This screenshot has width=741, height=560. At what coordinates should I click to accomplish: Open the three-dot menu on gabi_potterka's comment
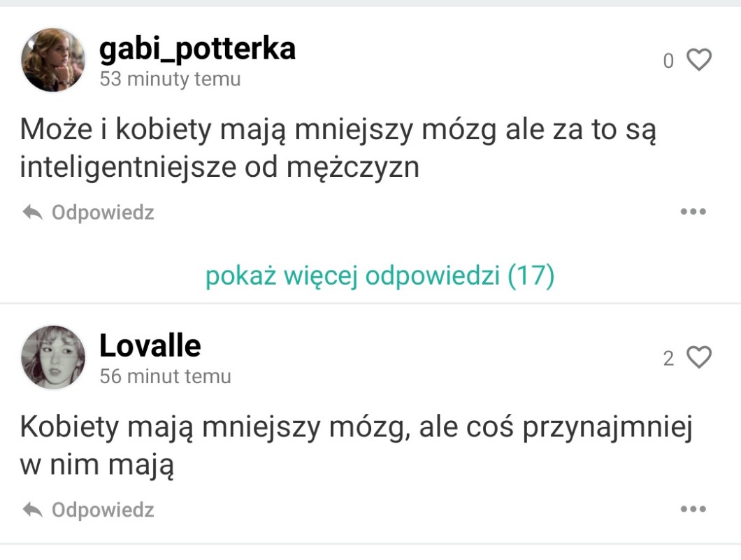click(693, 212)
